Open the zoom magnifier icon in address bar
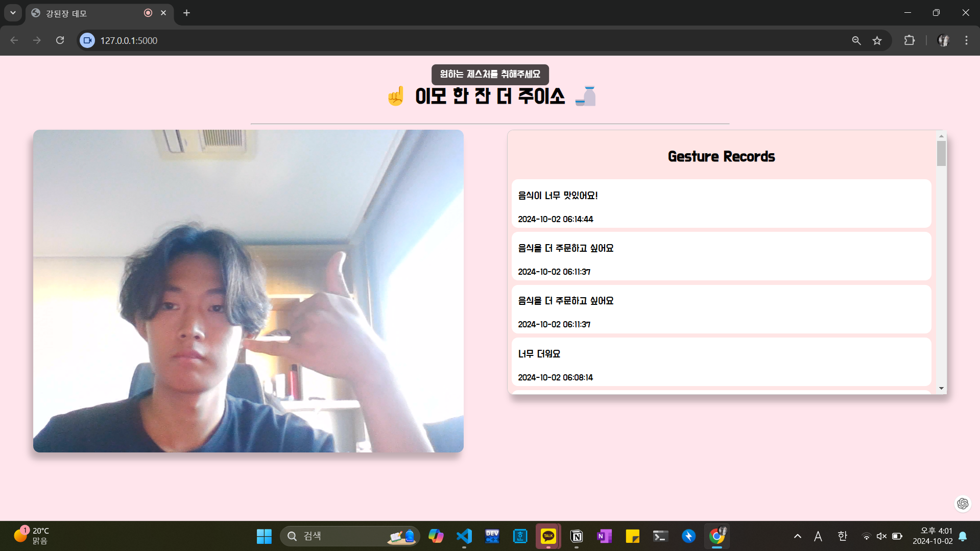The height and width of the screenshot is (551, 980). (856, 40)
